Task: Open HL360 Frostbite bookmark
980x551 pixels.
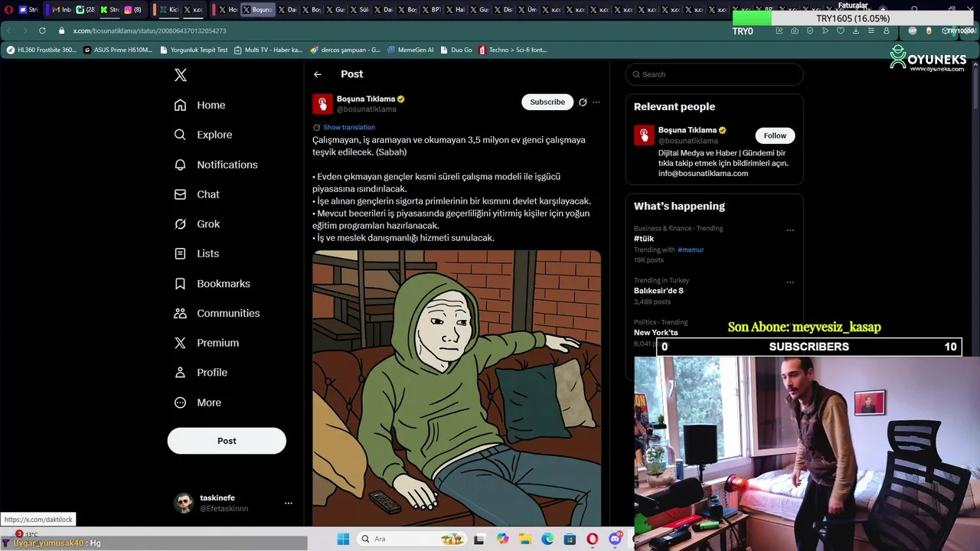Action: point(41,50)
